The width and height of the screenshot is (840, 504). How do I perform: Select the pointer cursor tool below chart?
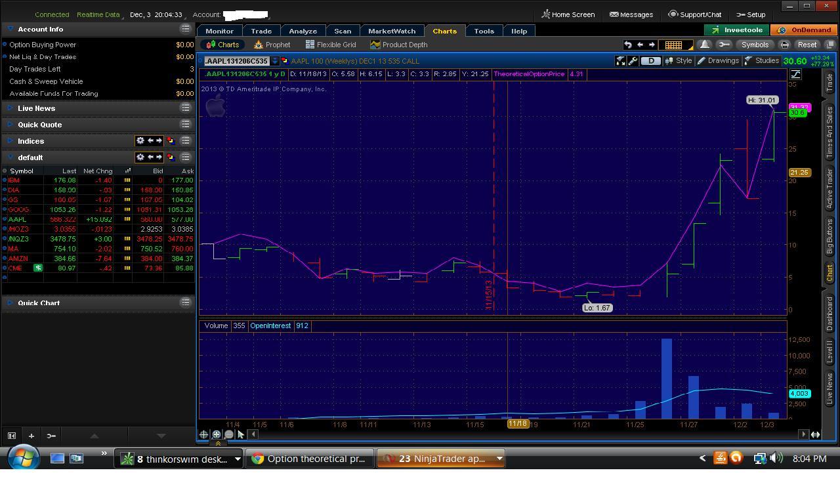[241, 434]
